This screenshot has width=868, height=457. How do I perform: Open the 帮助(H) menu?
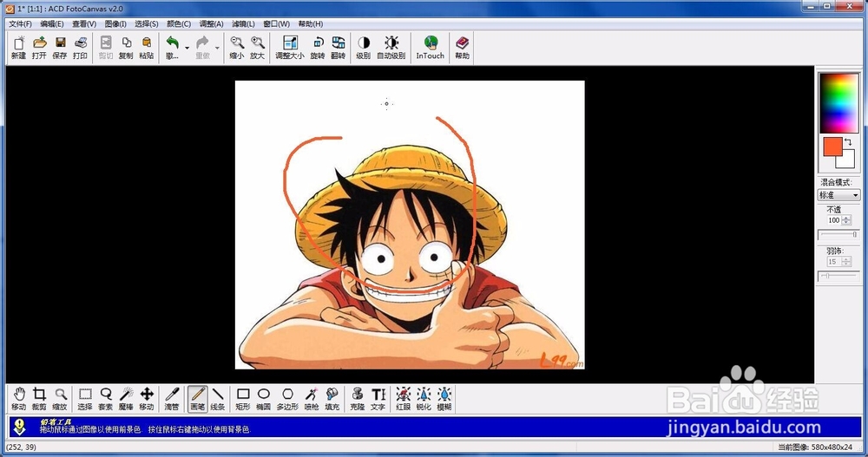pos(311,23)
